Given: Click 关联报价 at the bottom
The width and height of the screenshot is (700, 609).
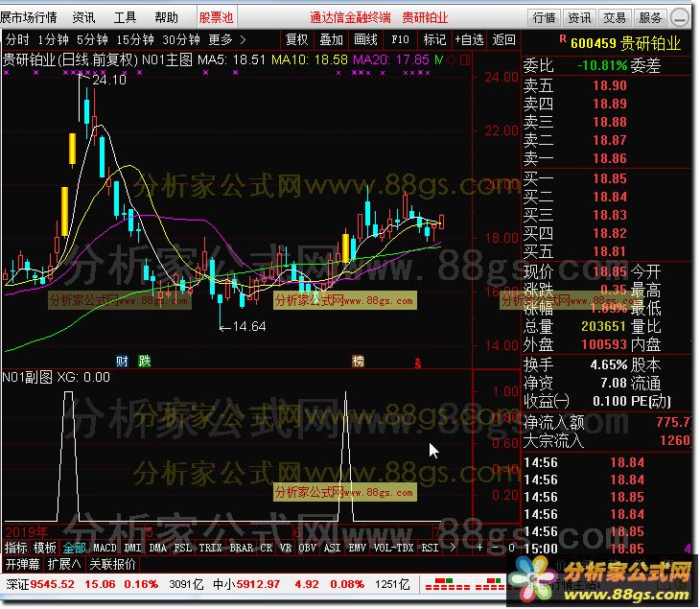Looking at the screenshot, I should click(x=112, y=565).
